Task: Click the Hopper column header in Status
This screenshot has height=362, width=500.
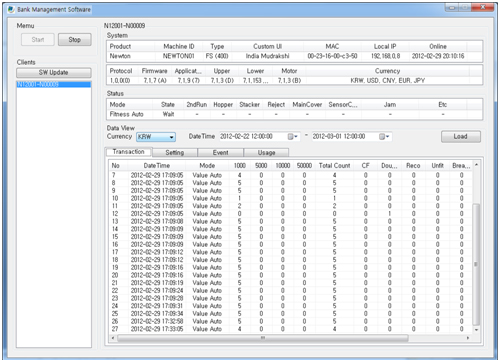Action: coord(223,105)
